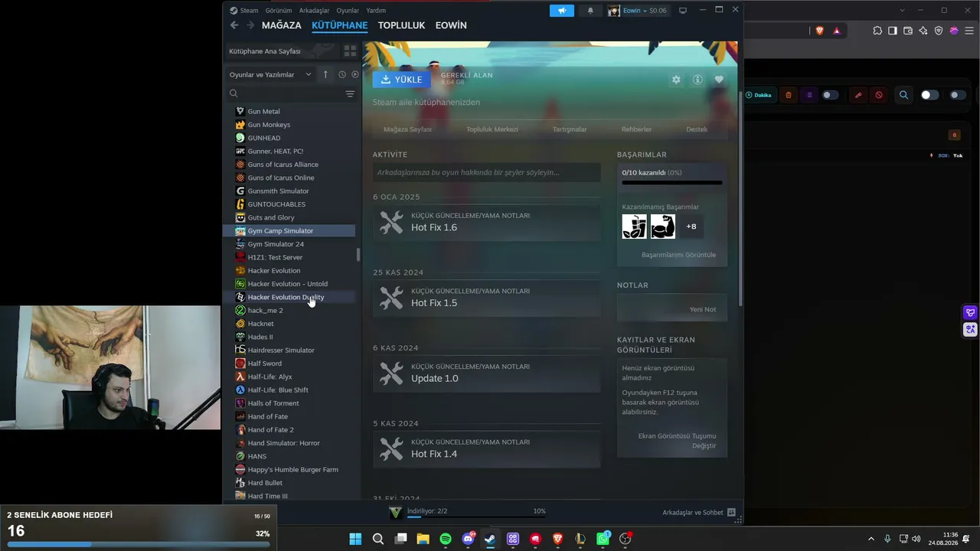
Task: Show game info icon
Action: (697, 80)
